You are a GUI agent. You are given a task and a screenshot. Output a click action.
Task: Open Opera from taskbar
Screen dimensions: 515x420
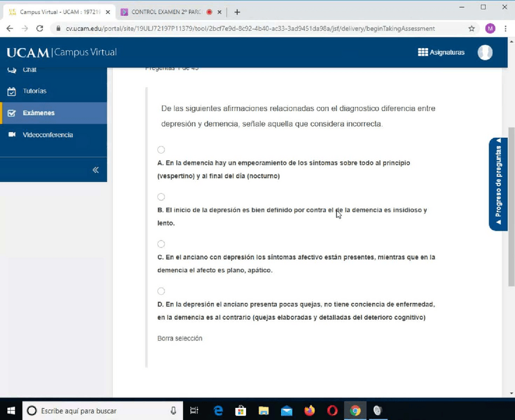pyautogui.click(x=332, y=410)
